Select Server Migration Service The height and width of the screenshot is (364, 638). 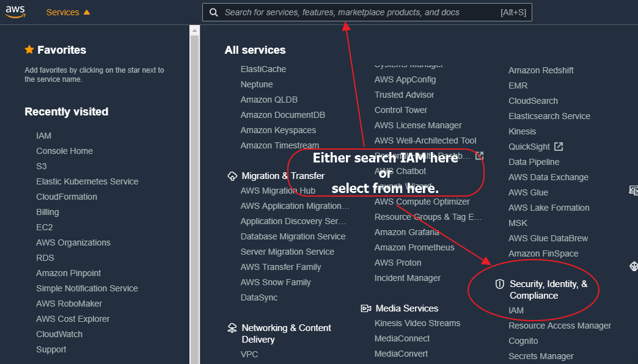click(287, 252)
